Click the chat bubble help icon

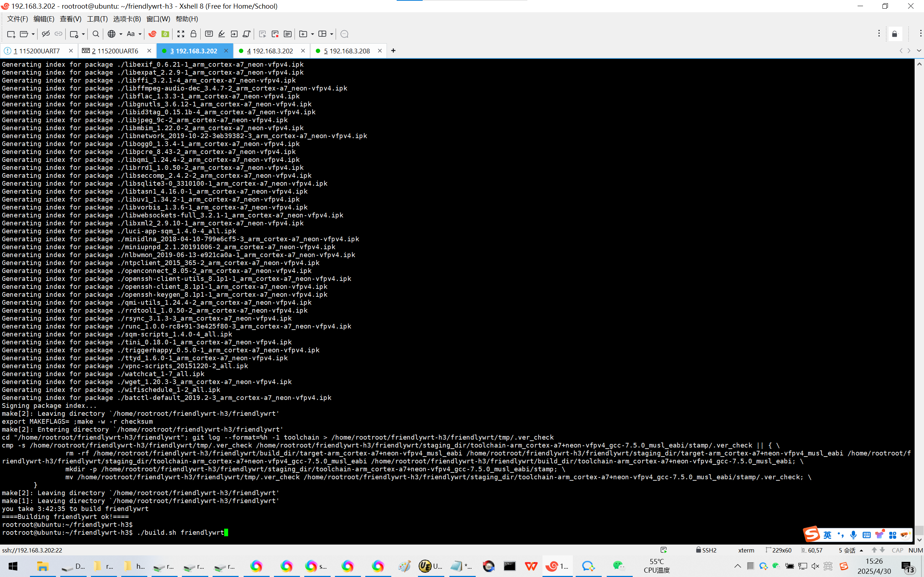click(344, 34)
